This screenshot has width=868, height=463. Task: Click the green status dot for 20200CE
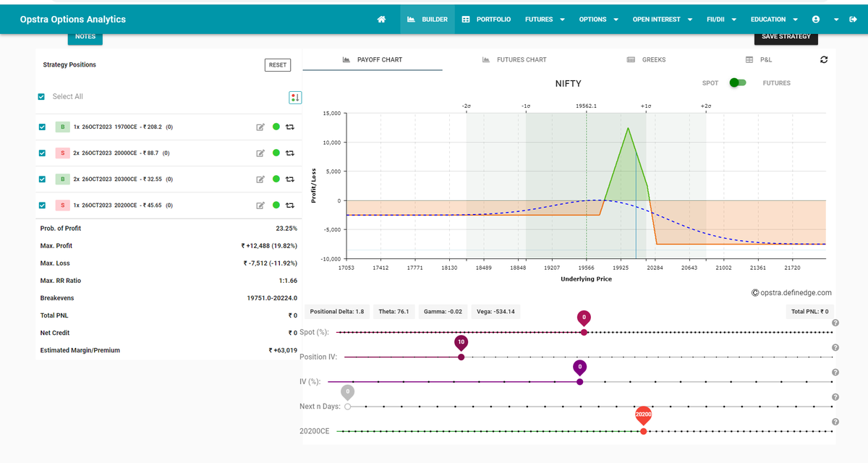[276, 205]
